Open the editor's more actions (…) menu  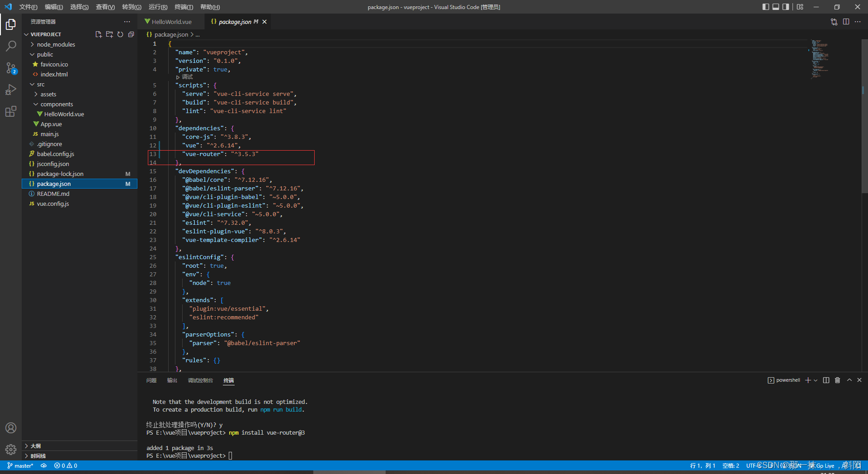point(858,22)
